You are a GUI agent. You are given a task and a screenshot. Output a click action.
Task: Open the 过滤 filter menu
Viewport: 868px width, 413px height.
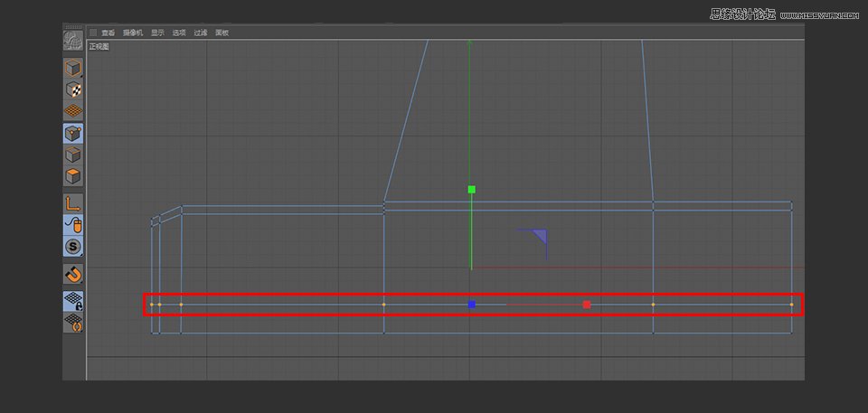click(x=201, y=33)
